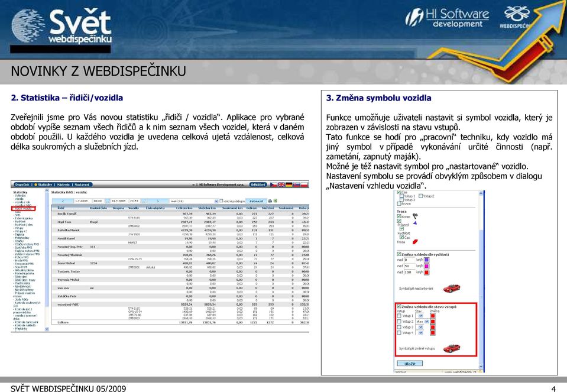The image size is (567, 392).
Task: Click the Řidič column header
Action: pos(61,208)
